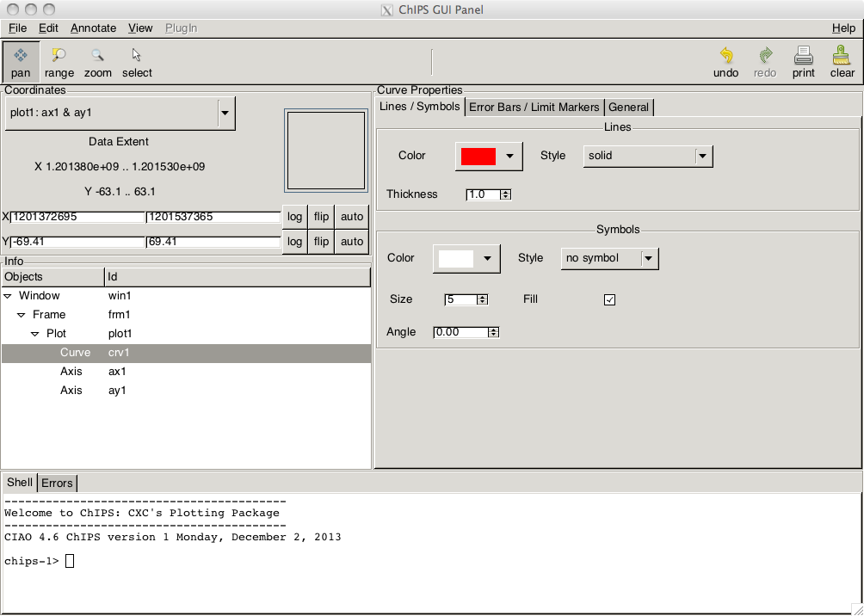This screenshot has width=864, height=616.
Task: Open the Errors tab
Action: tap(57, 484)
